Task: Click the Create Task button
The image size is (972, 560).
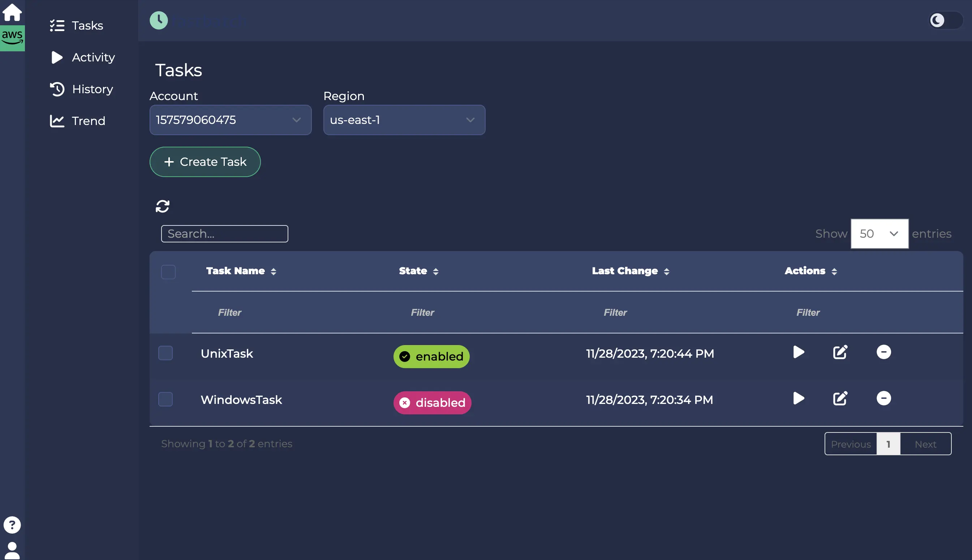Action: 205,162
